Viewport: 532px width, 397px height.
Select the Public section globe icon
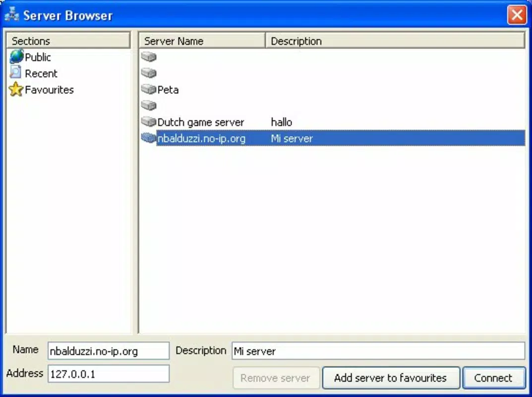tap(16, 57)
